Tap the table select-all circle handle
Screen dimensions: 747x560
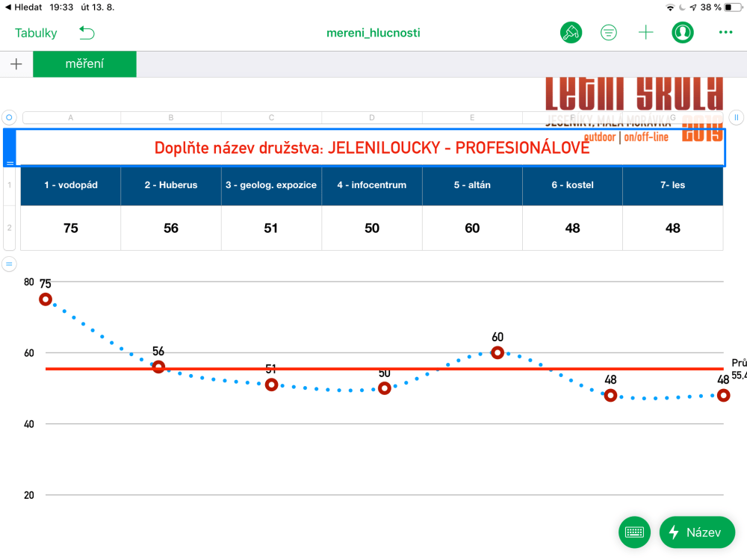click(x=9, y=117)
